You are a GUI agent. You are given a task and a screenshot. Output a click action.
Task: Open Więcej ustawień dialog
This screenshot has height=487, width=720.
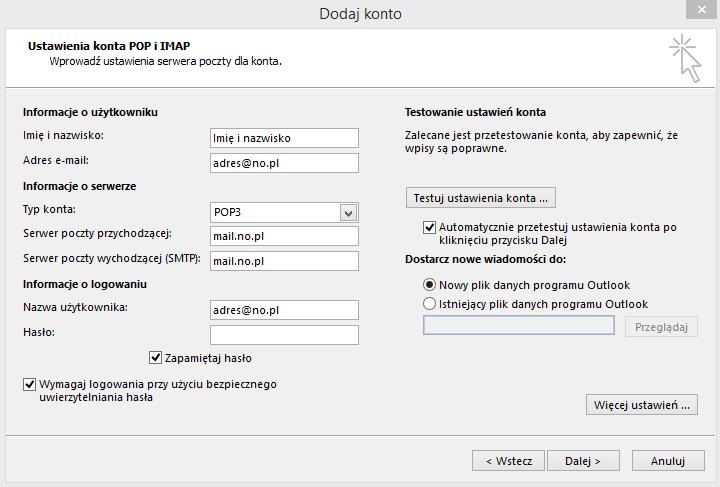[x=641, y=405]
